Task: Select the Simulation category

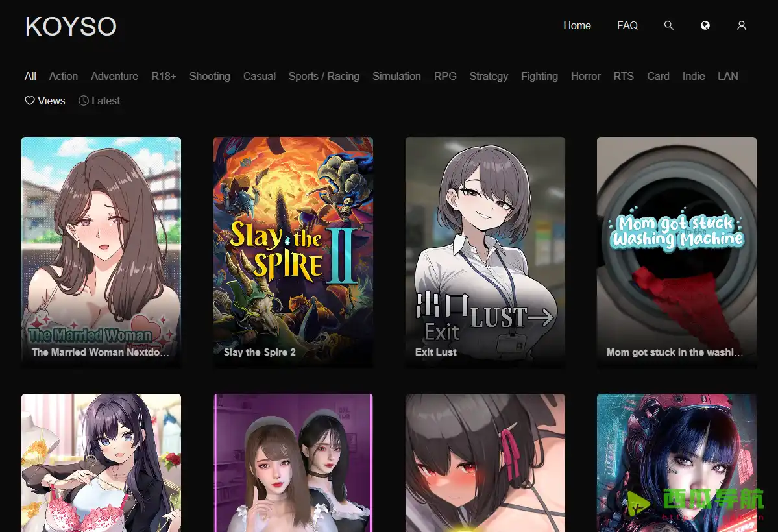Action: tap(396, 76)
